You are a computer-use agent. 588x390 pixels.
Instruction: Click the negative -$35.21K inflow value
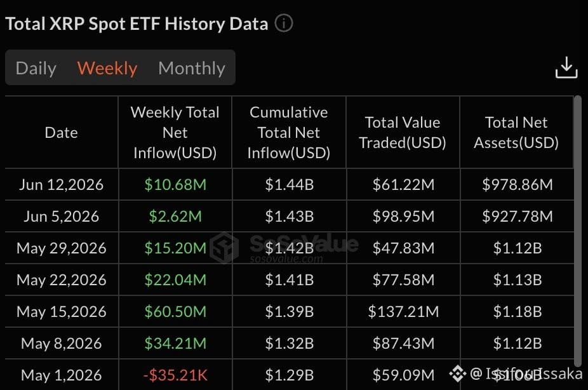(175, 375)
